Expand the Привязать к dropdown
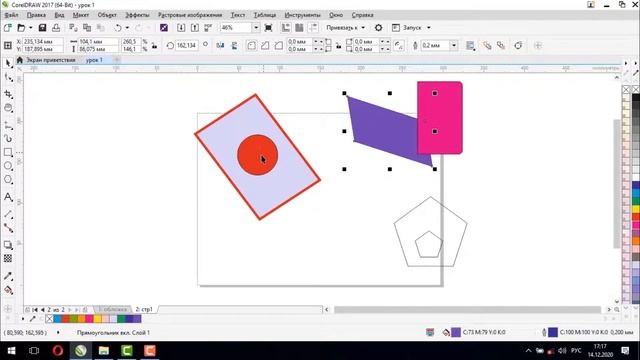The width and height of the screenshot is (640, 360). [363, 28]
